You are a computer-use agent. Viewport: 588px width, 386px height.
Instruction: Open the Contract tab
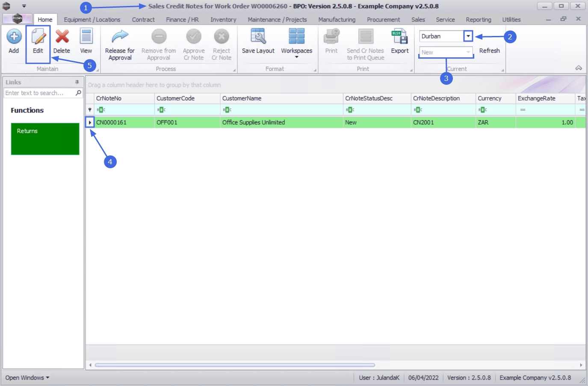click(143, 20)
